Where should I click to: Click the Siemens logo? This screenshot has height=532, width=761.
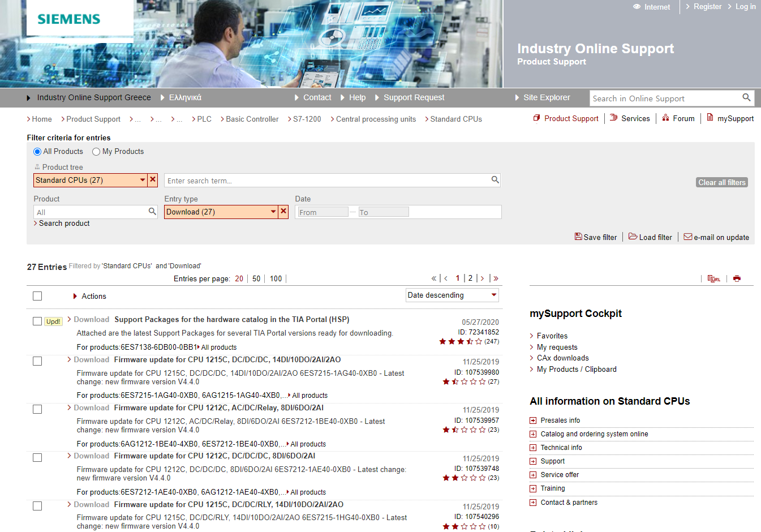[x=69, y=19]
